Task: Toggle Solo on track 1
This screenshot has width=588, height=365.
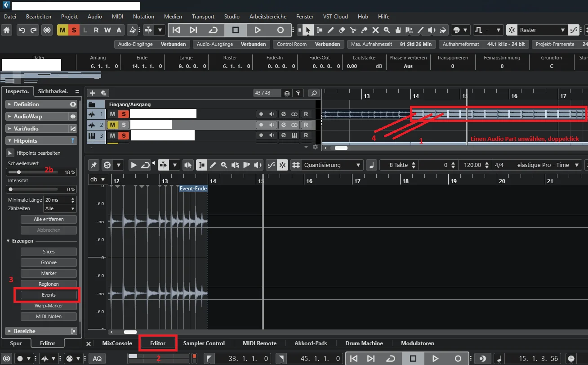Action: (123, 114)
